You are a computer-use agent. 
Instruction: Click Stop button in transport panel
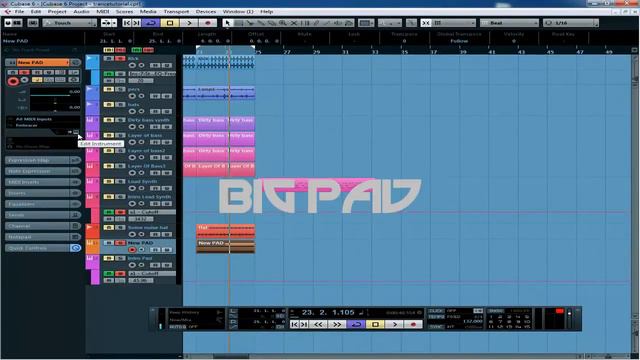tap(375, 324)
